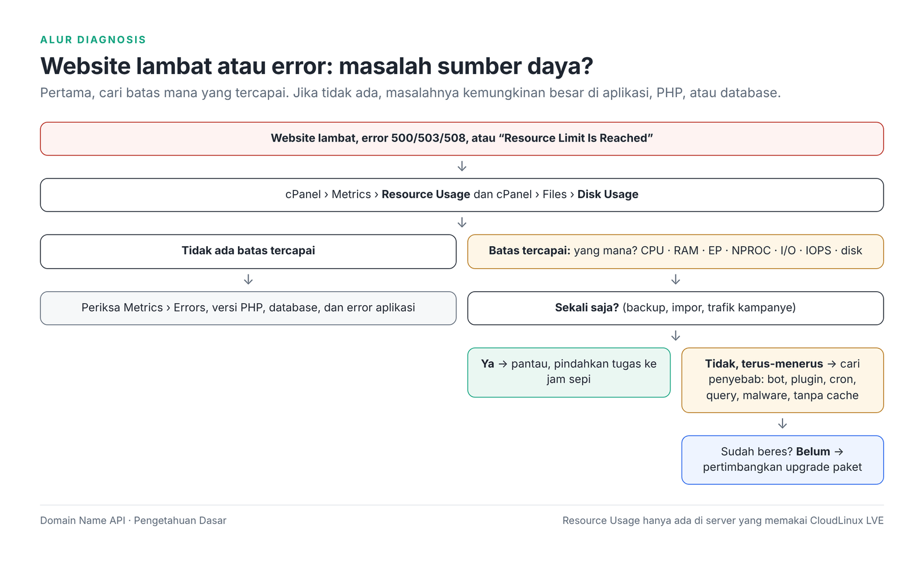Click the 'Periksa Metrics › Errors, versi PHP' box
The width and height of the screenshot is (924, 561).
pos(248,308)
